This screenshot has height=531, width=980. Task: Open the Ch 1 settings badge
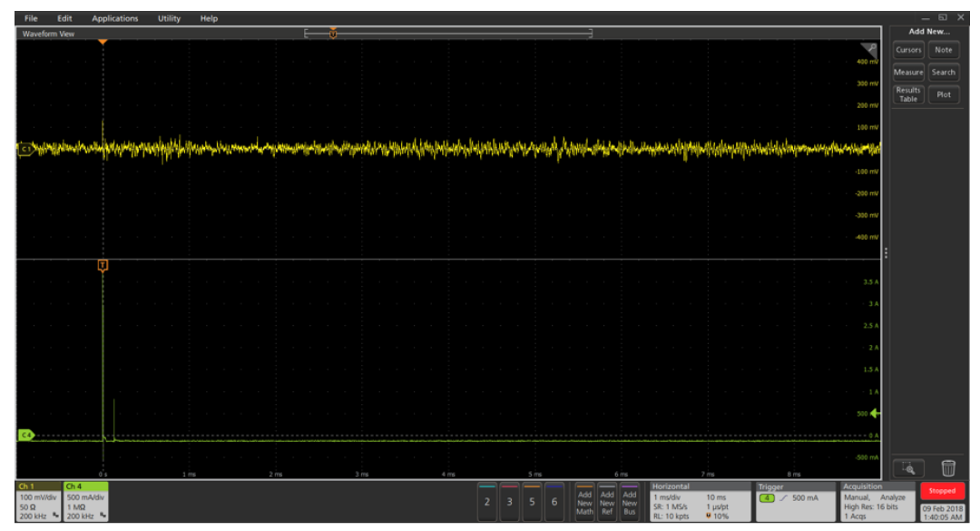click(38, 501)
